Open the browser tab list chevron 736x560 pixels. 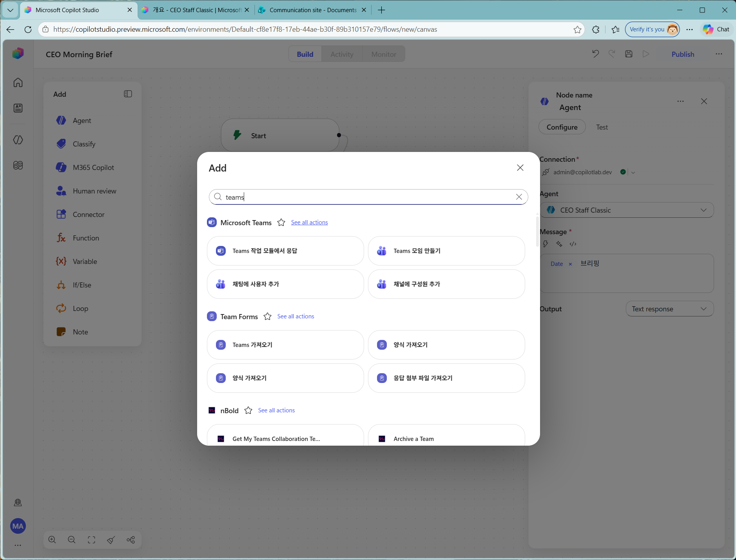pos(10,10)
